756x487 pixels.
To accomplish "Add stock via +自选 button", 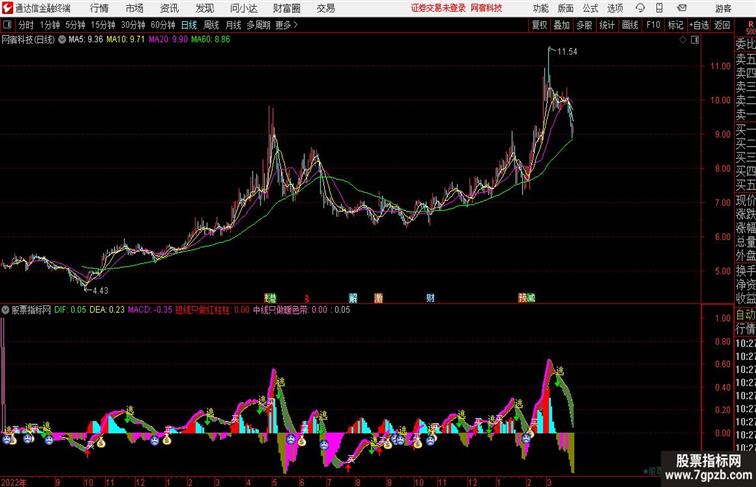I will (x=699, y=25).
